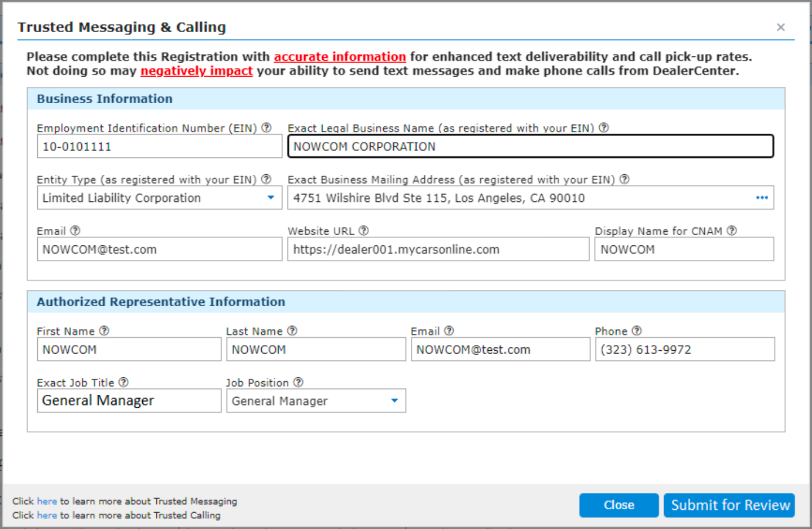Click the Business Information section header
The width and height of the screenshot is (812, 529).
(406, 99)
